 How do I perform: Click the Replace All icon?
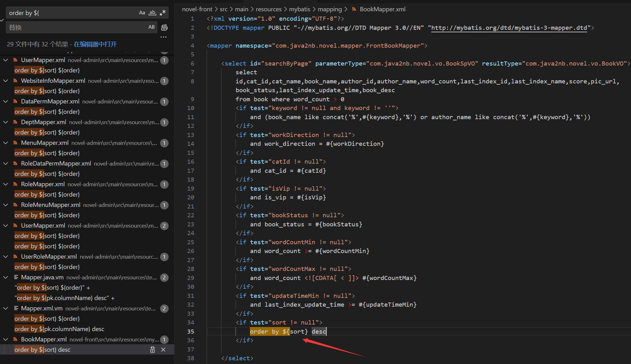tap(164, 28)
